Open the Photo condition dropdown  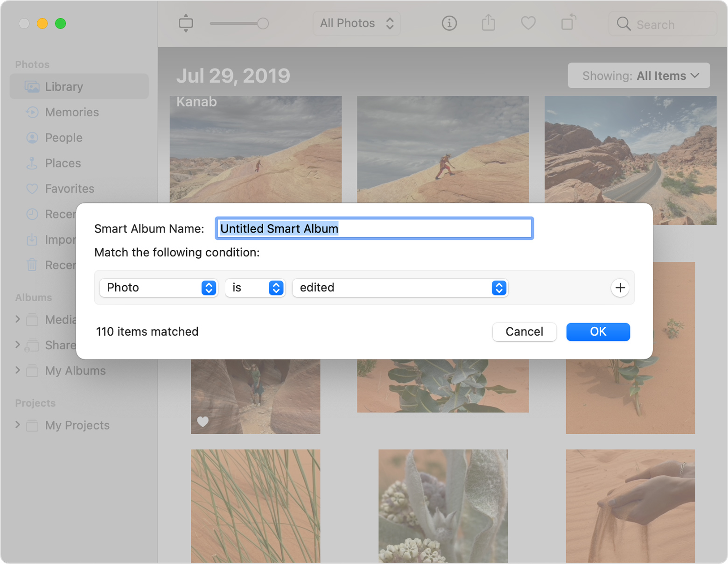159,288
